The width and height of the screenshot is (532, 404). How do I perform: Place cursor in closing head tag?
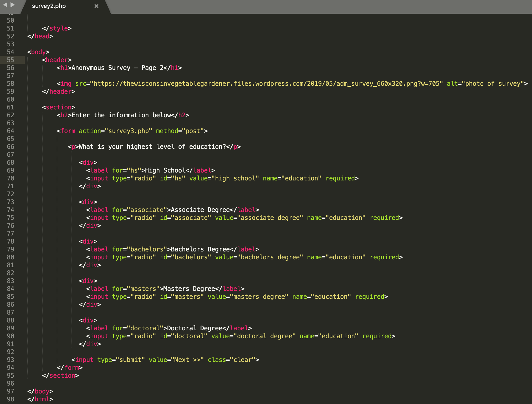point(40,36)
